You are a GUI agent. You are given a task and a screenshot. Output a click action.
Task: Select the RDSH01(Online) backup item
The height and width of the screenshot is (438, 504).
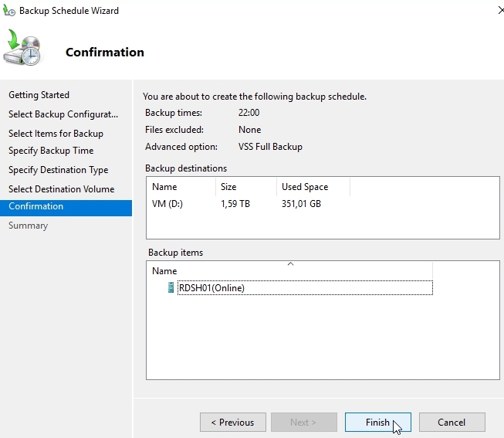[211, 288]
